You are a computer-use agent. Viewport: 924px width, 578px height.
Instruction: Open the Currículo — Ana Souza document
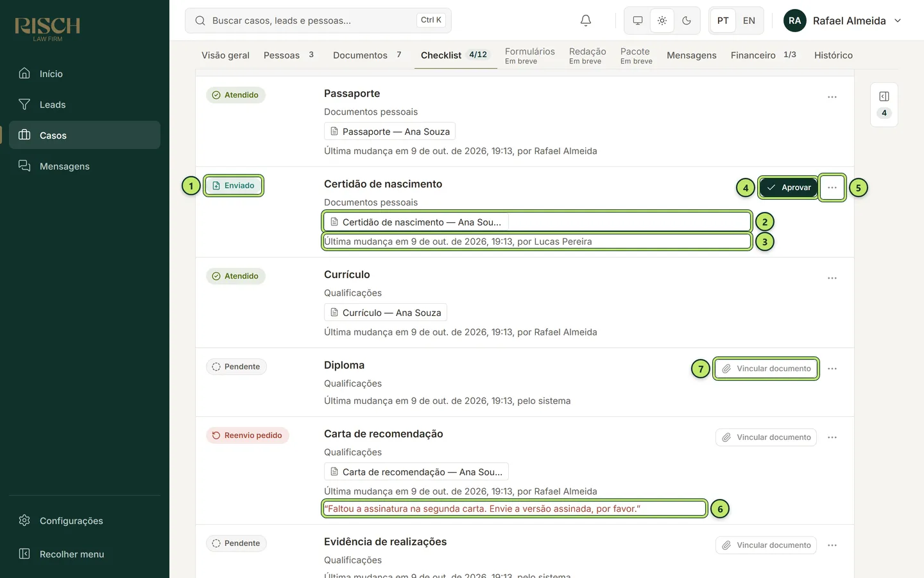pyautogui.click(x=385, y=313)
